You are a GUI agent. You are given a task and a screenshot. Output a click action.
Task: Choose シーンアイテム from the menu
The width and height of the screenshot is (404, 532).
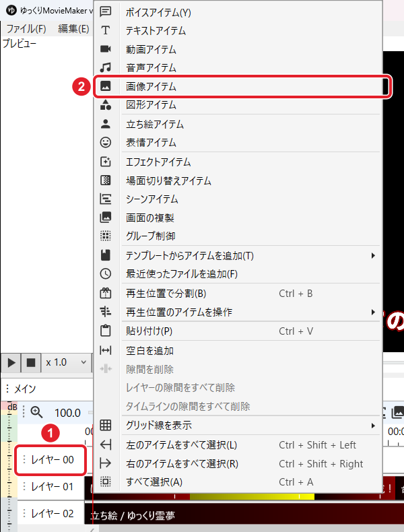(x=238, y=199)
